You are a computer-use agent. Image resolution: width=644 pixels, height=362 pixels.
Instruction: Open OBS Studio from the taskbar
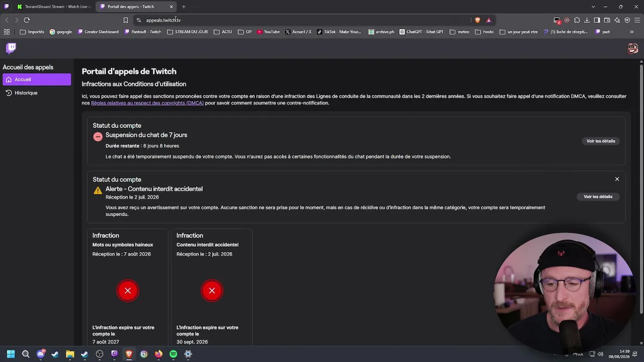click(x=100, y=354)
